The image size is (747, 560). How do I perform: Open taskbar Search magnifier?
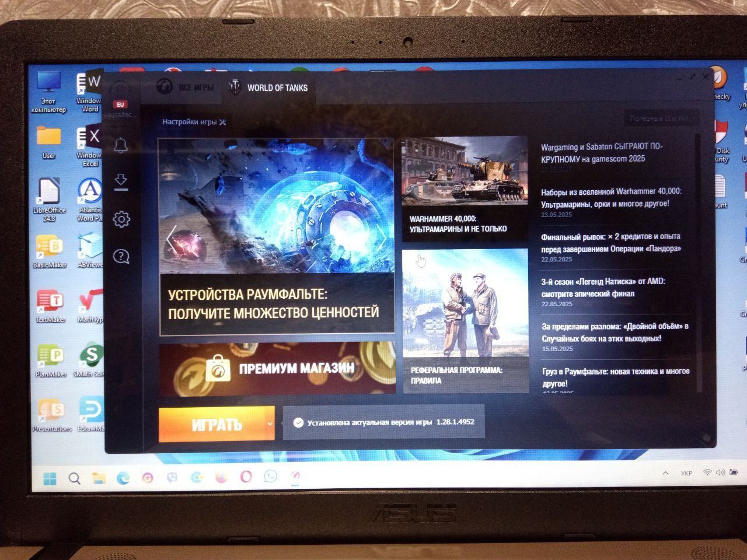(74, 478)
